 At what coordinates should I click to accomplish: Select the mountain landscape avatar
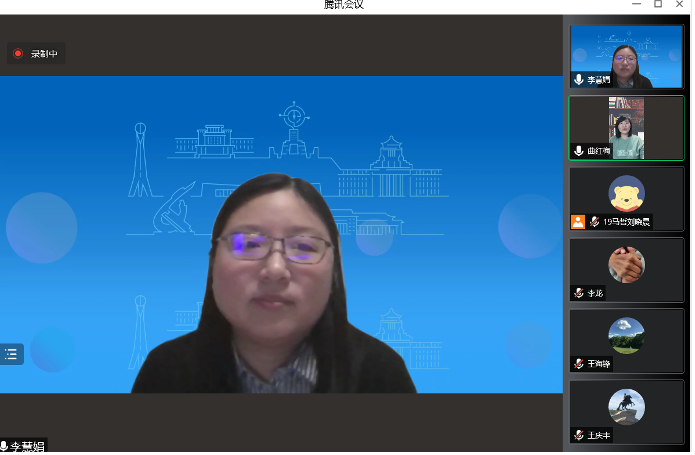pos(626,335)
